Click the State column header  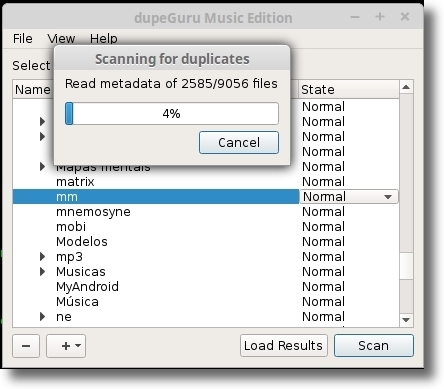click(349, 89)
